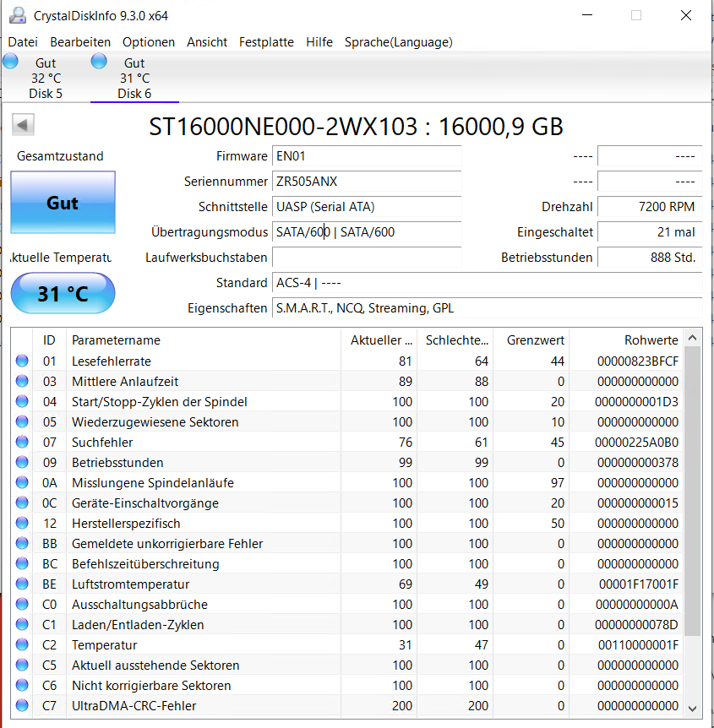Click raw value 00001F17001F of Luftstromtemperatur
714x728 pixels.
tap(639, 584)
